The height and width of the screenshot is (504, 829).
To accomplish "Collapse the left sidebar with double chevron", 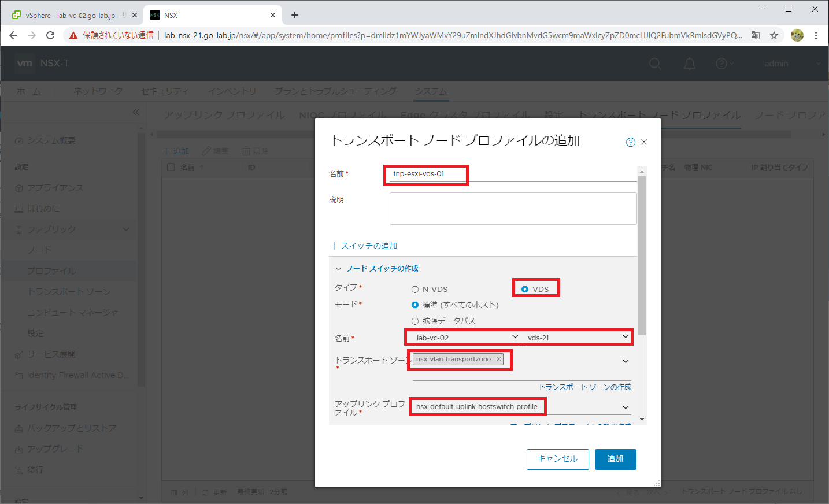I will pyautogui.click(x=136, y=112).
